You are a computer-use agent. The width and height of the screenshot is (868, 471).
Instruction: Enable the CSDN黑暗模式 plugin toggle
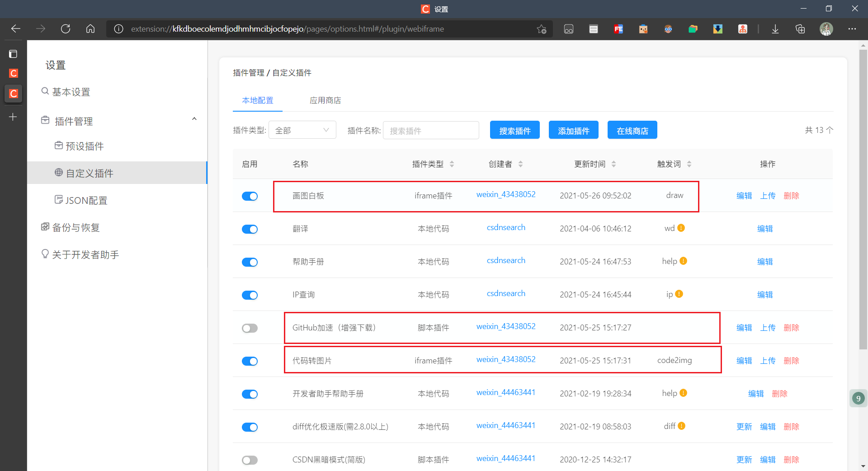[250, 460]
